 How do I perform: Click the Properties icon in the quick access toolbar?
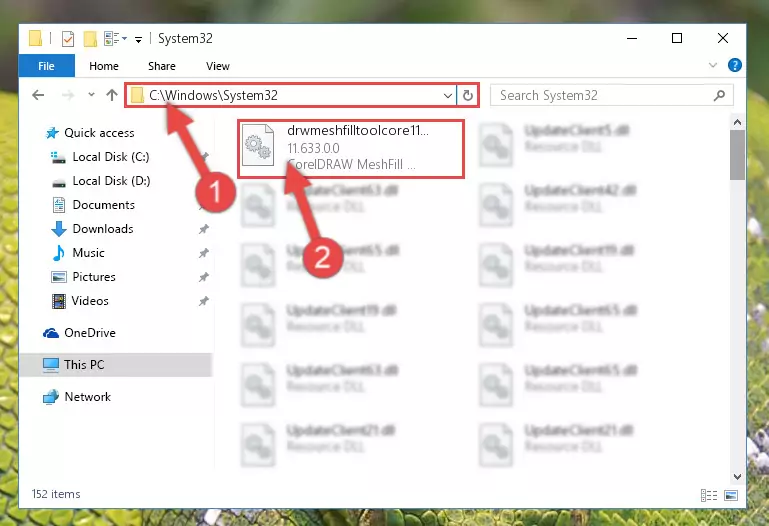(68, 38)
